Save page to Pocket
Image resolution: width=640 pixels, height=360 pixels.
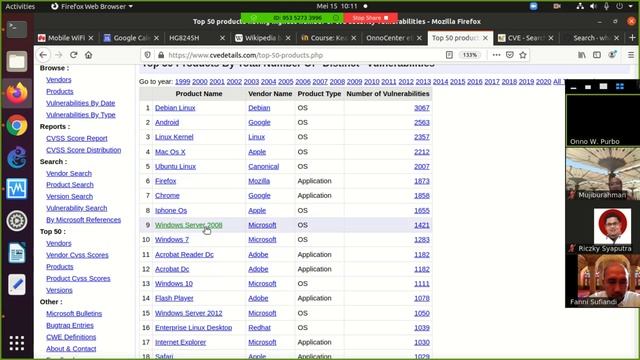point(509,55)
